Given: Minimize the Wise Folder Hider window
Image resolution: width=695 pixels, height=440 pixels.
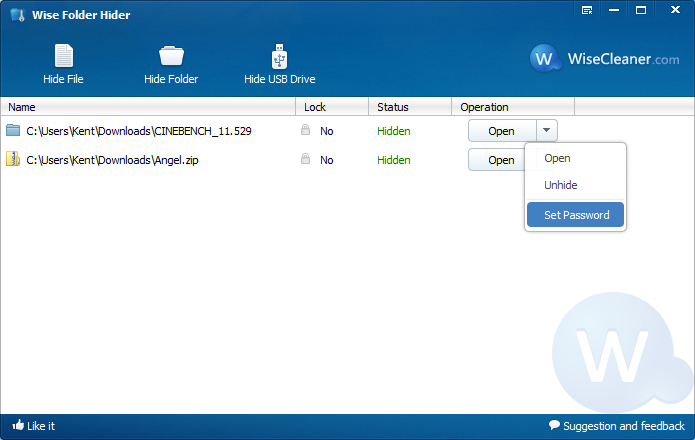Looking at the screenshot, I should click(x=614, y=10).
